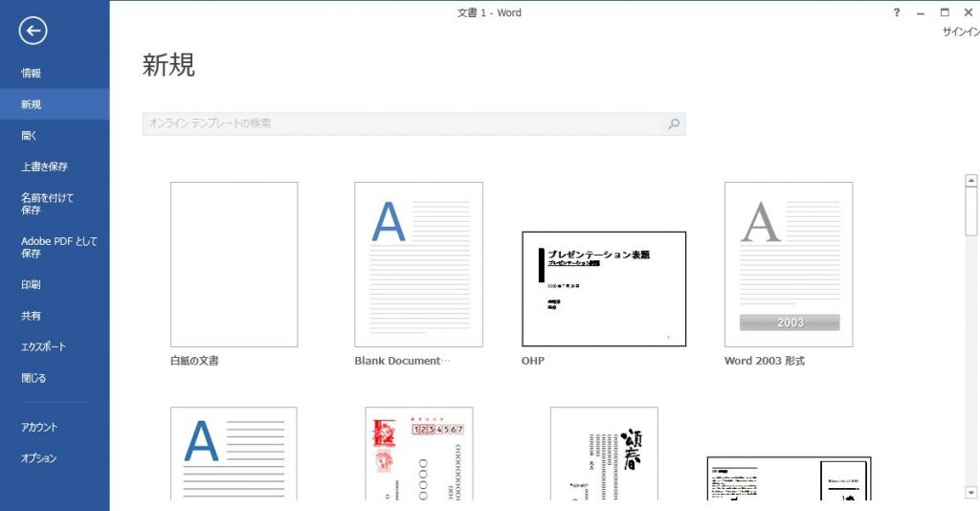980x511 pixels.
Task: Click the template list scrollbar thumb
Action: [971, 211]
